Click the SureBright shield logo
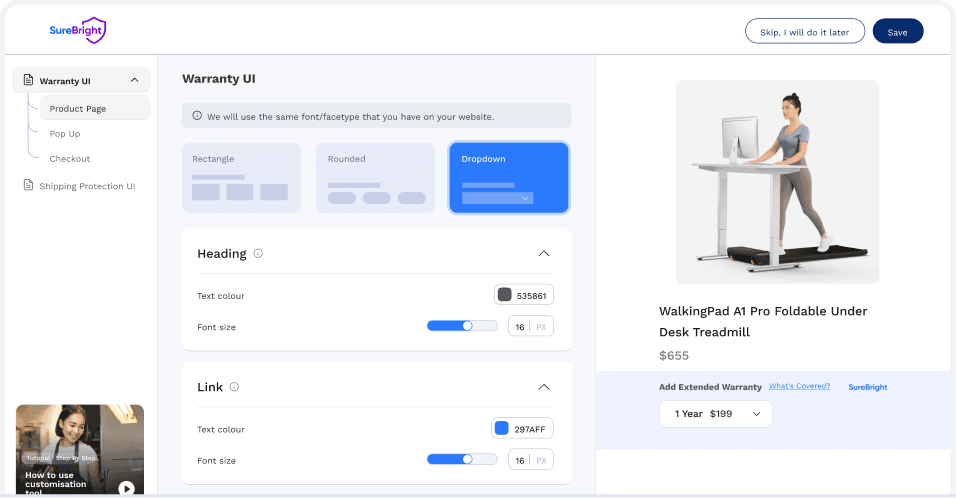The width and height of the screenshot is (956, 498). tap(77, 30)
